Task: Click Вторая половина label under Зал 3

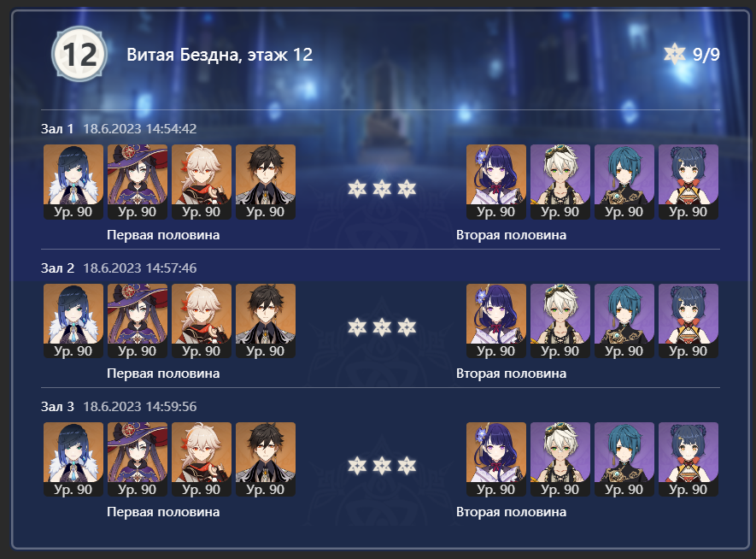Action: click(511, 512)
